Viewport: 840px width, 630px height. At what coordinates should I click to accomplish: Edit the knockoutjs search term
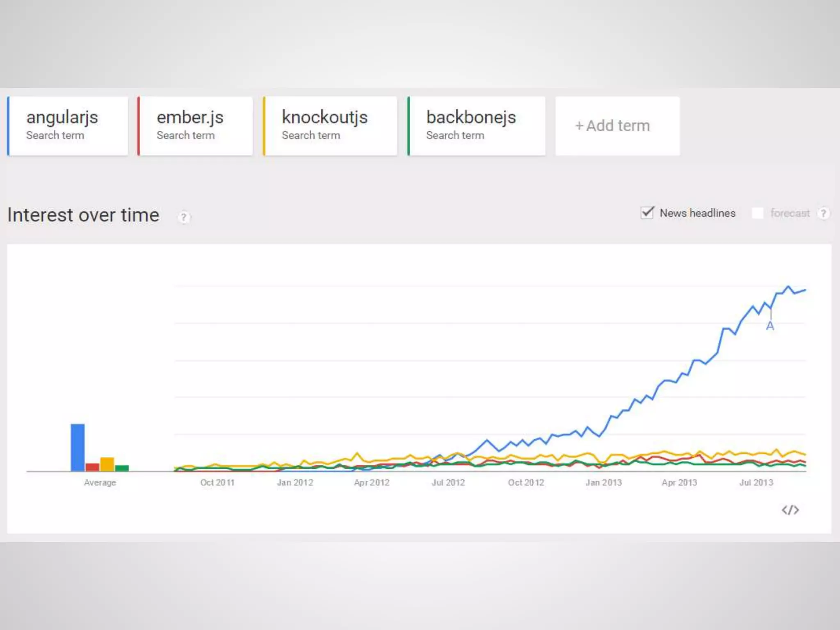331,126
